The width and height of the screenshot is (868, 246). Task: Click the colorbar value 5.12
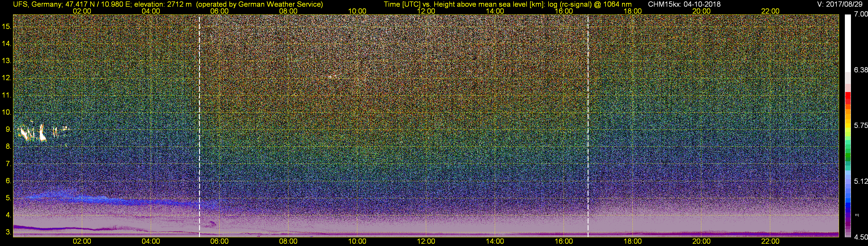(x=861, y=181)
